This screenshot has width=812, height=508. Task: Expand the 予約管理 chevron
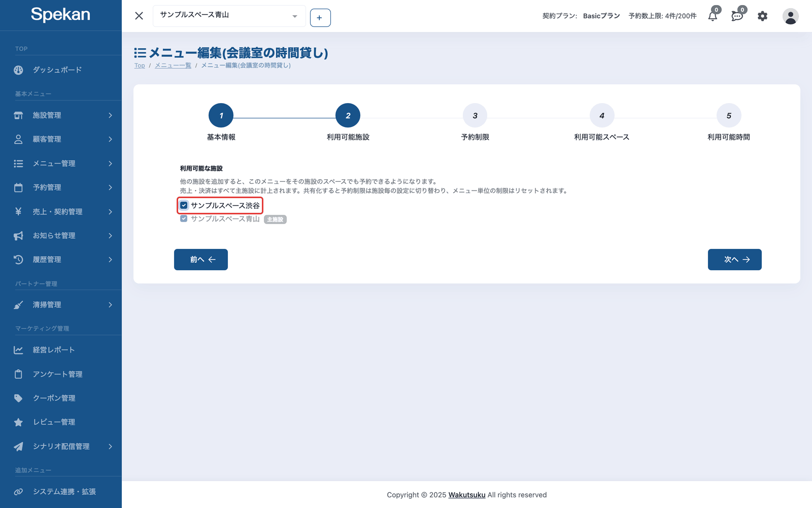click(110, 187)
